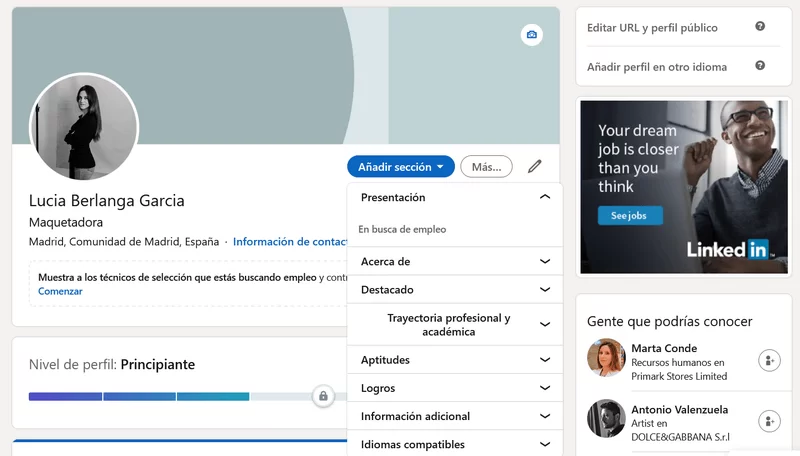Click help icon beside Añadir perfil en otro idioma
This screenshot has height=456, width=800.
(x=760, y=66)
